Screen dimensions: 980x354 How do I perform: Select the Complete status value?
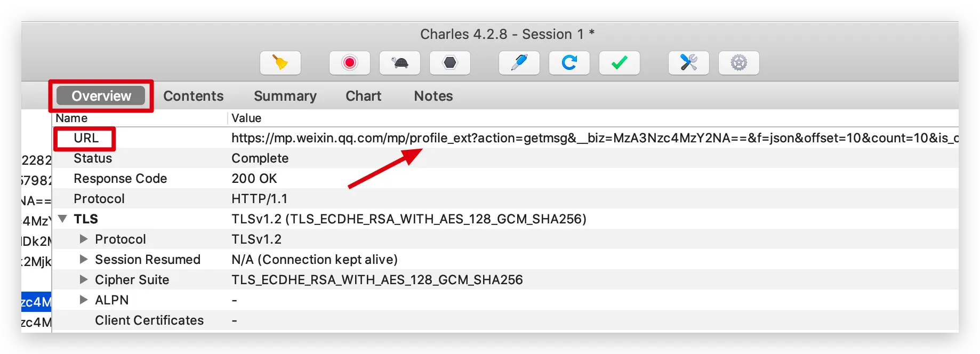pos(260,158)
